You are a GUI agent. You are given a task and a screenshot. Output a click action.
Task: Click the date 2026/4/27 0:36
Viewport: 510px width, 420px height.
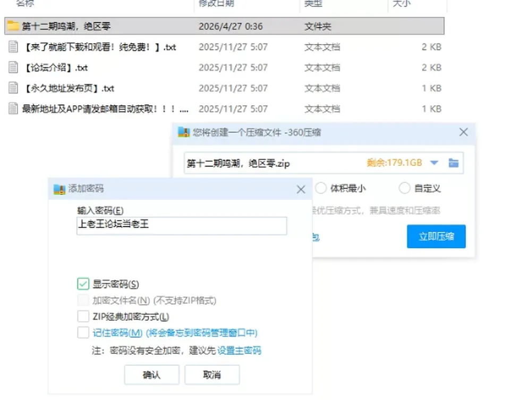coord(231,26)
